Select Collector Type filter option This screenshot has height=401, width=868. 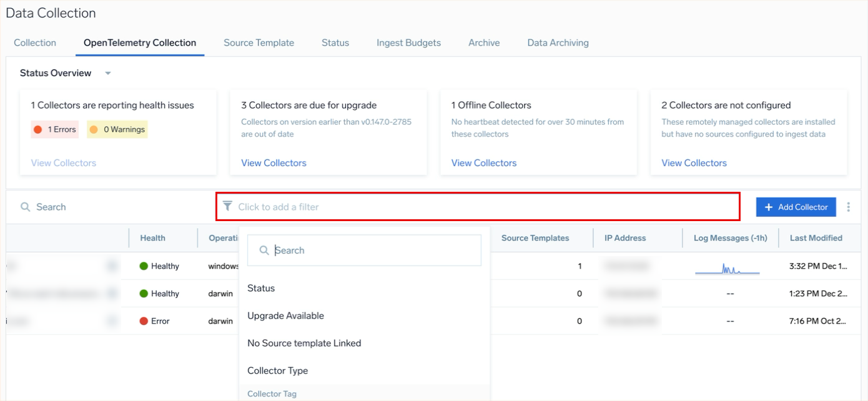[277, 371]
